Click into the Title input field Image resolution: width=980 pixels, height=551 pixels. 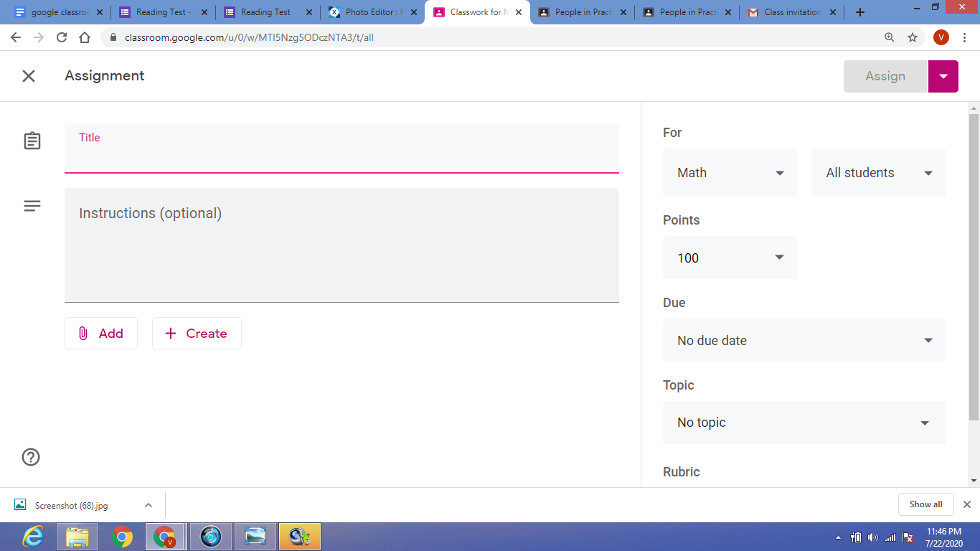(341, 149)
